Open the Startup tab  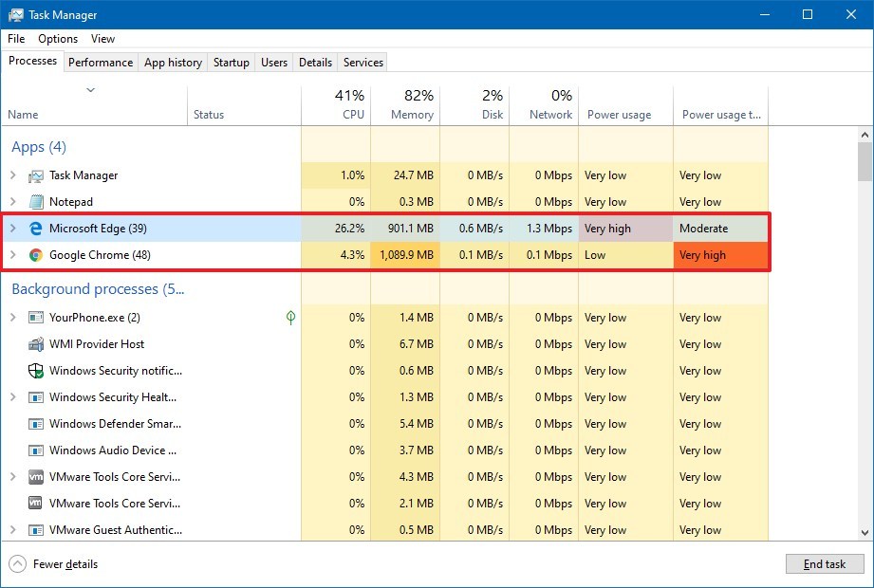coord(231,63)
